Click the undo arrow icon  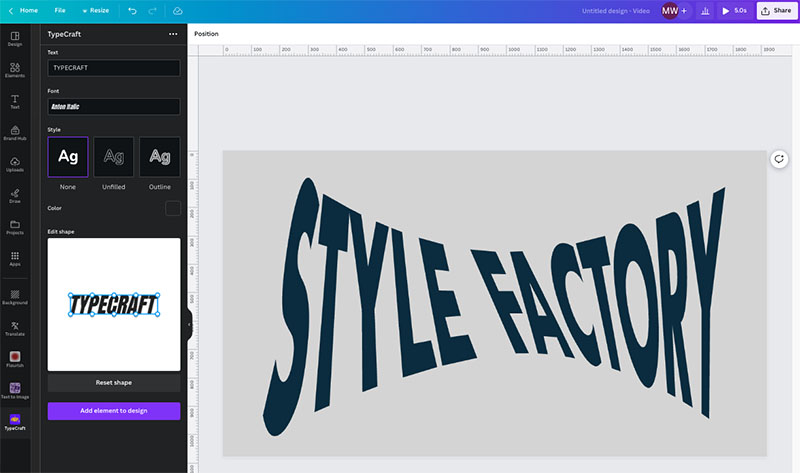pos(132,11)
